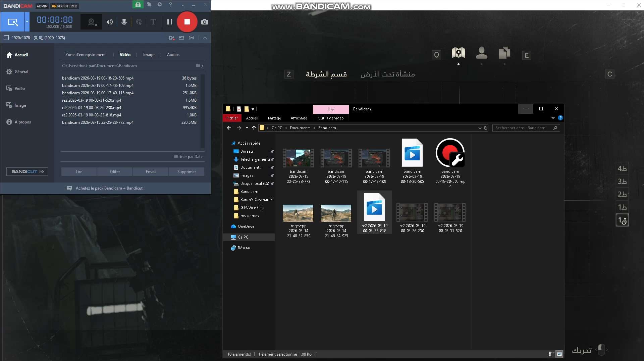Take a screenshot with camera icon

tap(204, 22)
